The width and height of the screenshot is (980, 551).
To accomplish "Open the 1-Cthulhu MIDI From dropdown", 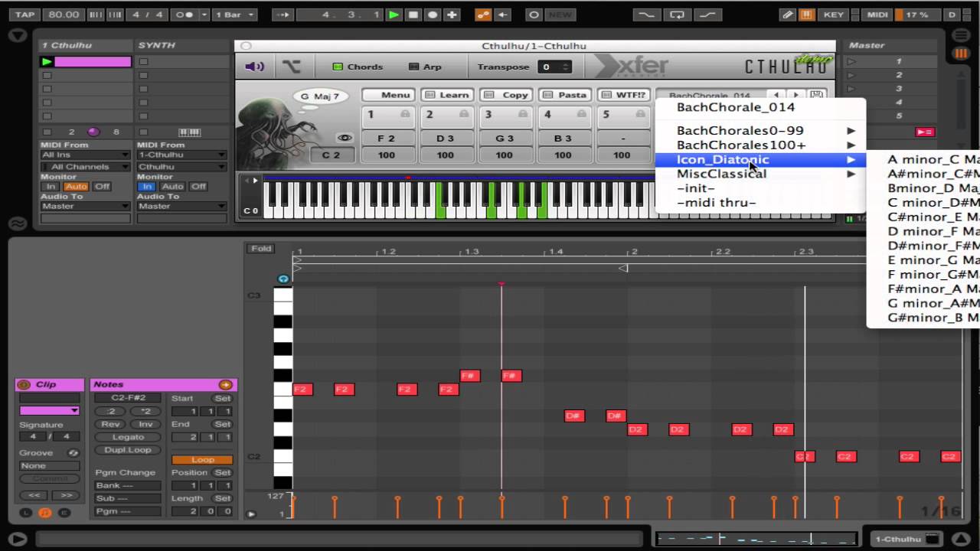I will pos(182,155).
